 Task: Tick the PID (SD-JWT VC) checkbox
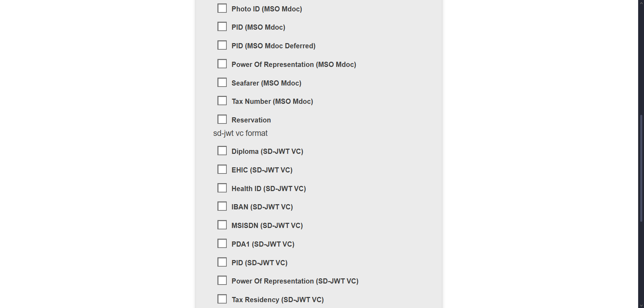(x=222, y=262)
